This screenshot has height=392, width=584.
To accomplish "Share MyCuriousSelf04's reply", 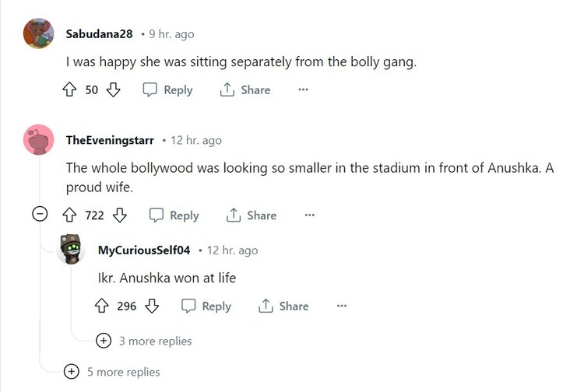I will coord(284,306).
